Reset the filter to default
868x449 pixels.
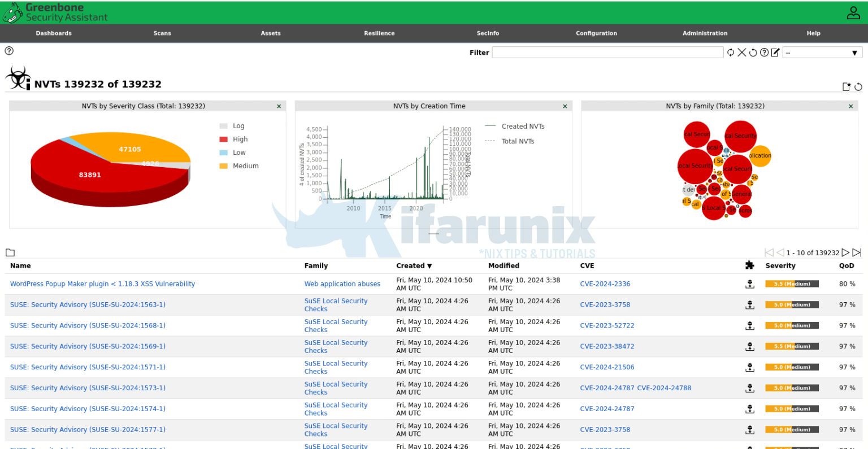tap(753, 53)
